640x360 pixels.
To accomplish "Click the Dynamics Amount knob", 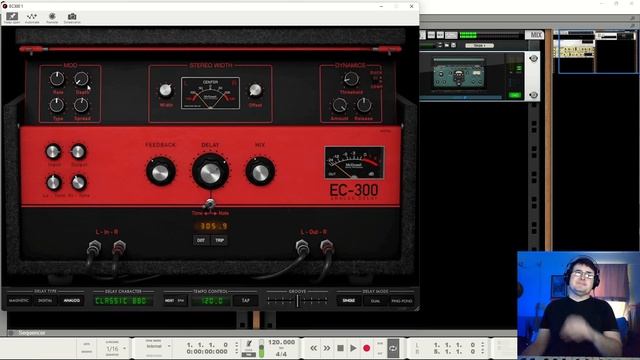I will click(x=339, y=105).
